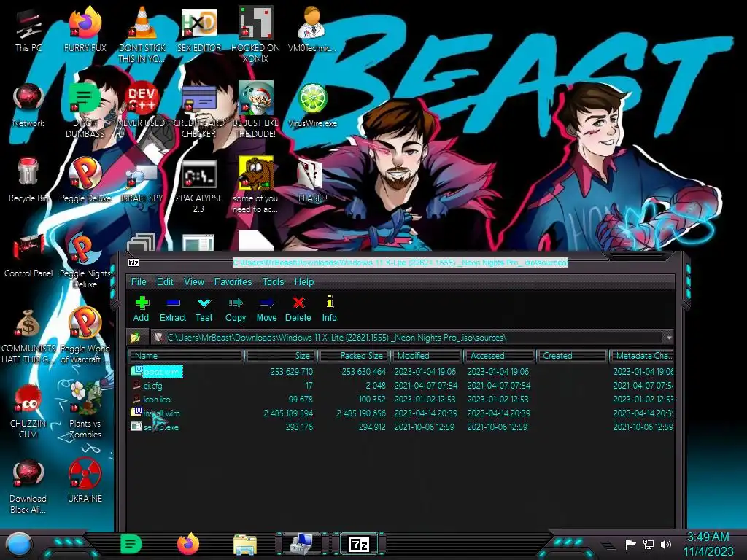Sort by the Accessed column header
747x560 pixels.
tap(500, 356)
